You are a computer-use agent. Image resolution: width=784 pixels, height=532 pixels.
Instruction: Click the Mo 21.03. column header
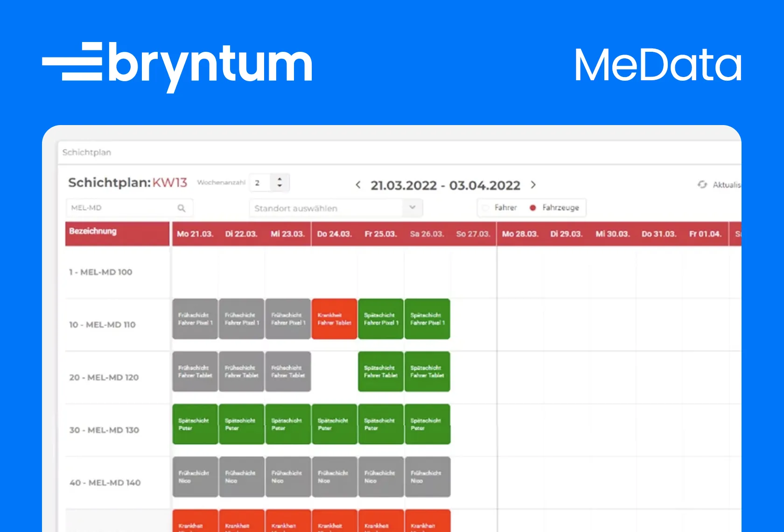point(195,234)
